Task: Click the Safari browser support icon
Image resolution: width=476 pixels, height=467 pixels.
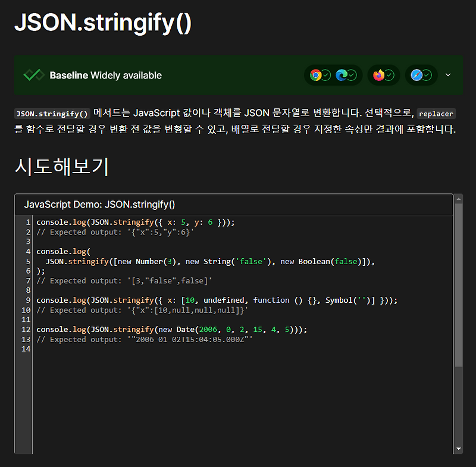Action: (416, 75)
